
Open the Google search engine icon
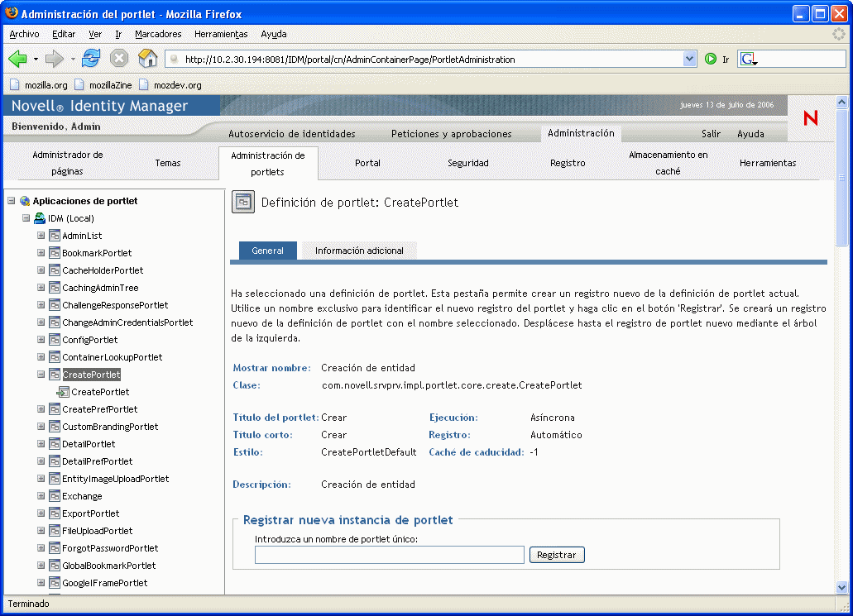[749, 59]
